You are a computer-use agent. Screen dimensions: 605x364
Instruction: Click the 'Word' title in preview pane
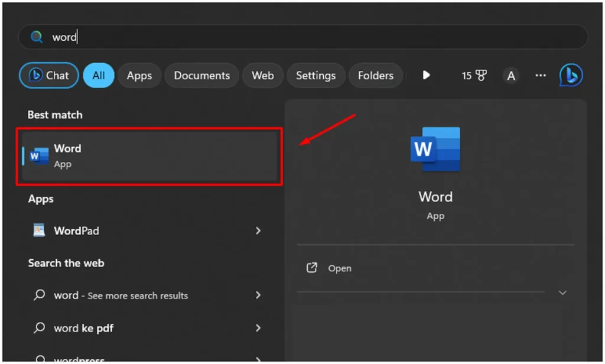point(435,197)
